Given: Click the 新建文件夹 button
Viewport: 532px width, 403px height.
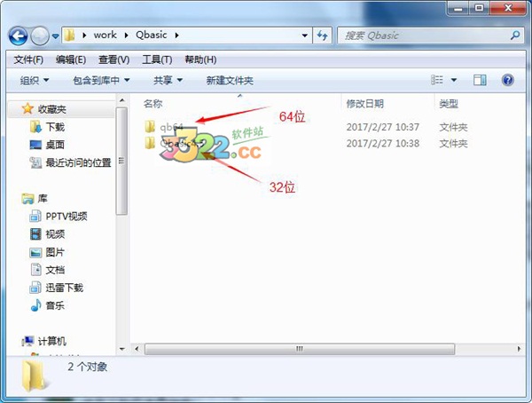Looking at the screenshot, I should (x=230, y=81).
